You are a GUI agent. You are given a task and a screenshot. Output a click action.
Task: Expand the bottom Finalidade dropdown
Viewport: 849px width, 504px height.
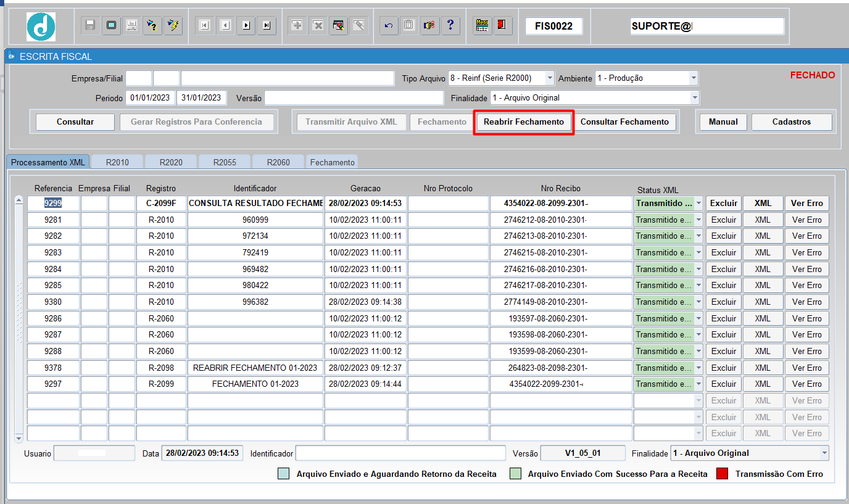point(824,453)
